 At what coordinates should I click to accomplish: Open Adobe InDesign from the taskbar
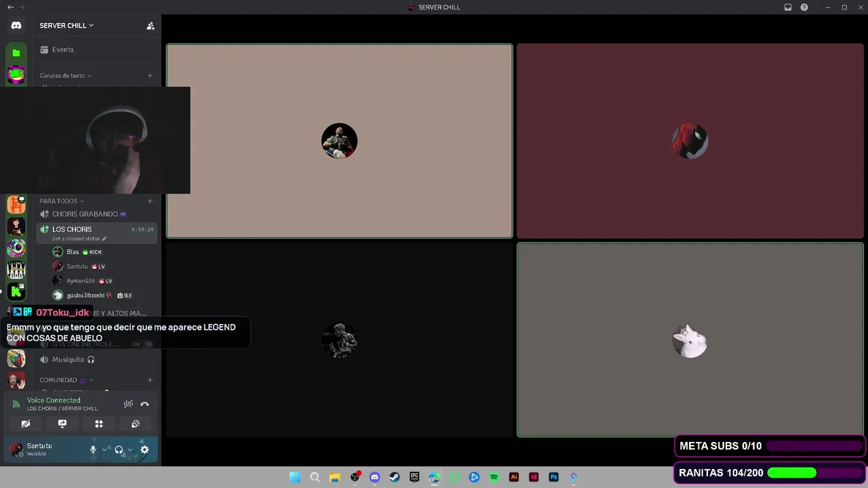534,477
